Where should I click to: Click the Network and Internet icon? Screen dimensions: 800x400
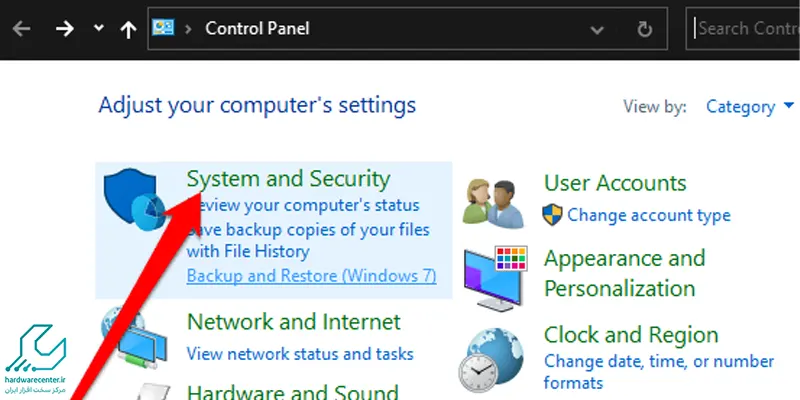(134, 337)
